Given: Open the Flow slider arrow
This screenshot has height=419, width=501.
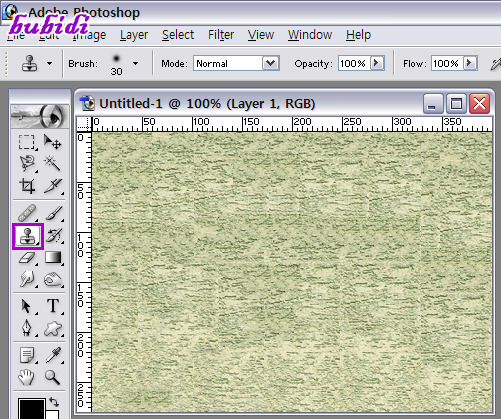Looking at the screenshot, I should [470, 63].
